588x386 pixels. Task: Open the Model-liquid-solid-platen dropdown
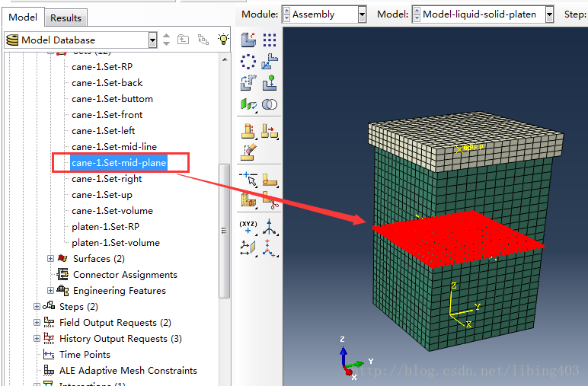click(x=549, y=14)
